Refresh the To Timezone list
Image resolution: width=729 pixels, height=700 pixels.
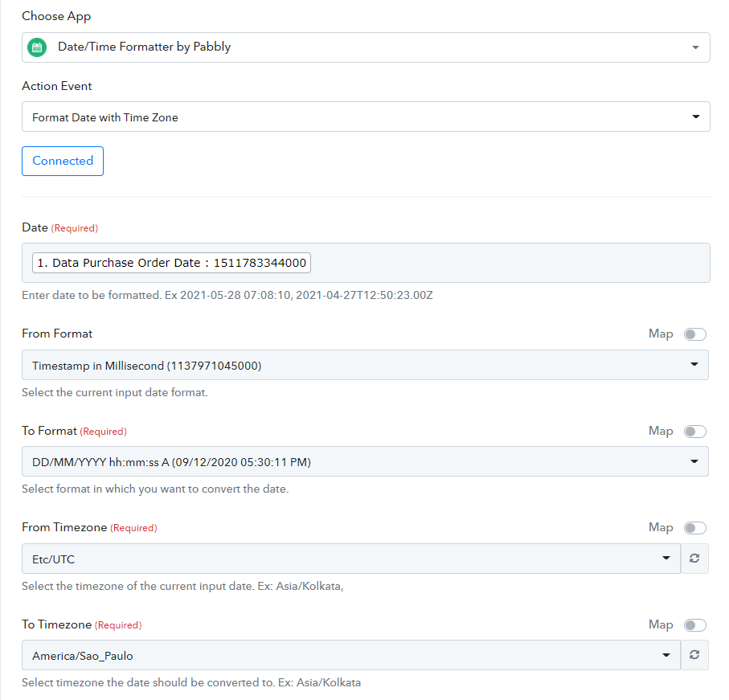694,656
